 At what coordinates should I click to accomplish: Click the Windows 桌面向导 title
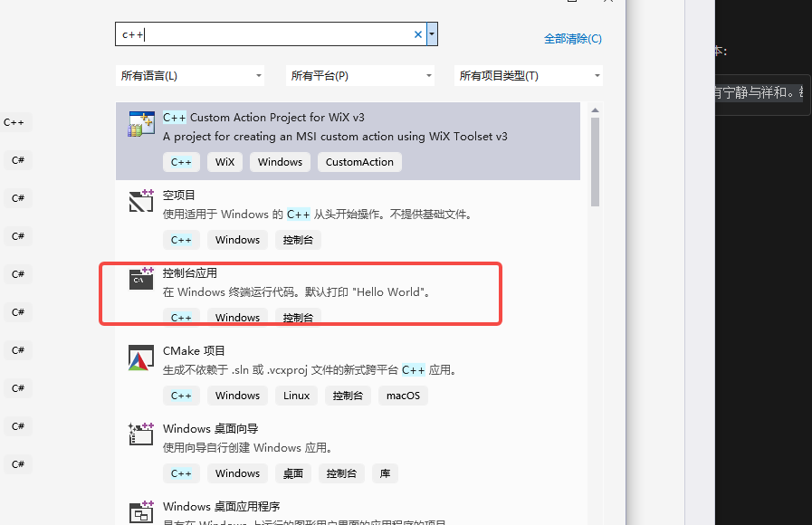point(210,429)
